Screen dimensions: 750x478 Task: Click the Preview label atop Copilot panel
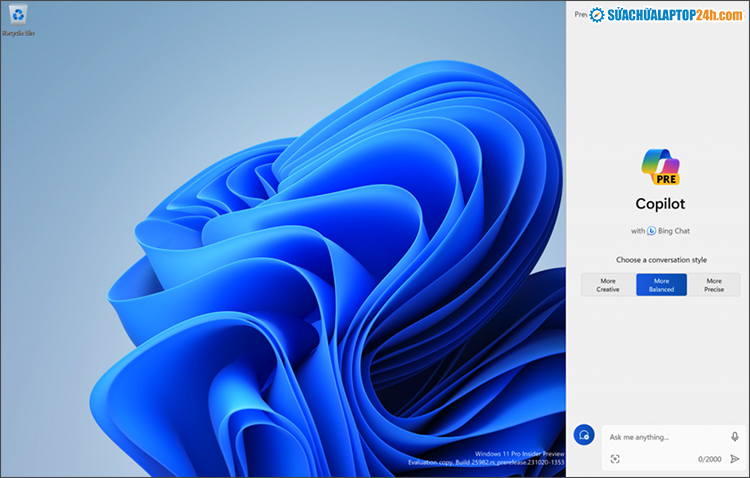pos(580,14)
